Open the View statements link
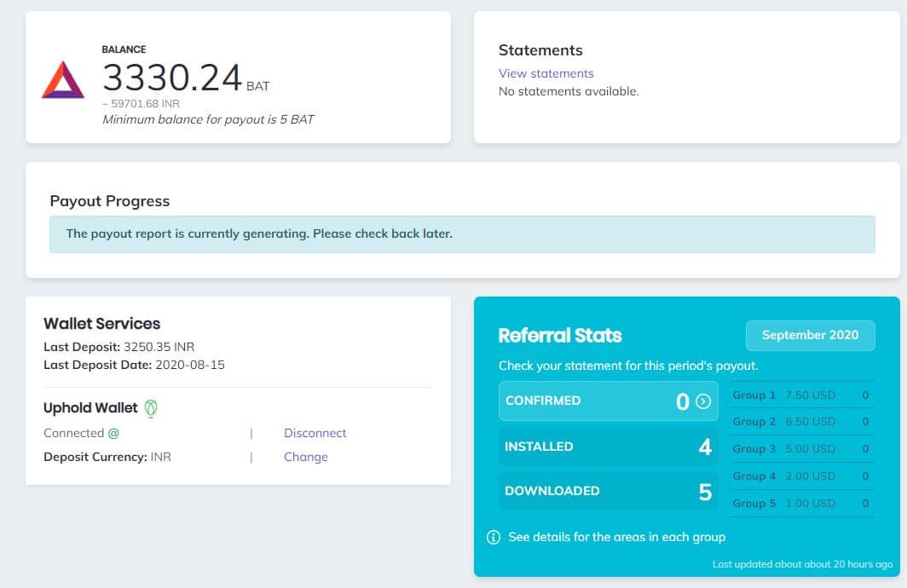 546,73
